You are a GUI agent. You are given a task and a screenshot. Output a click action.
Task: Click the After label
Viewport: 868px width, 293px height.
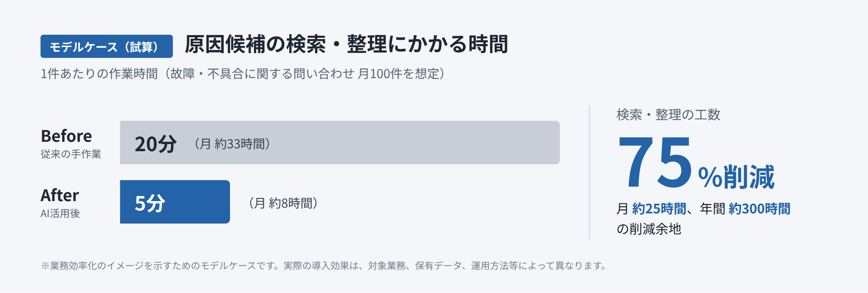click(x=60, y=195)
